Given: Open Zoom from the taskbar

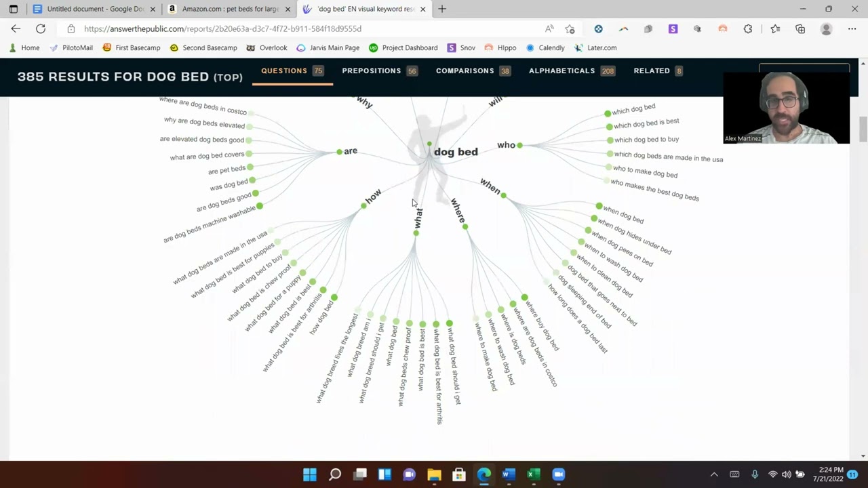Looking at the screenshot, I should coord(558,474).
